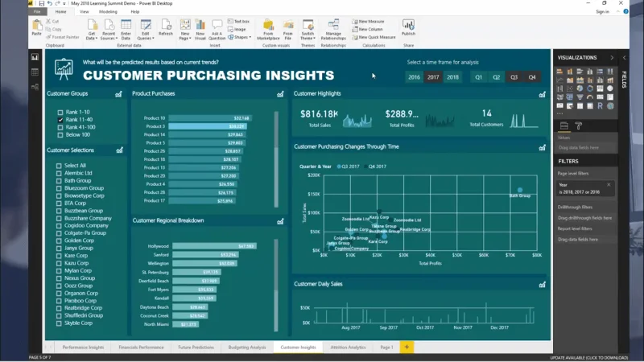Click Customer Regional Breakdown scrollbar
644x362 pixels.
point(276,286)
